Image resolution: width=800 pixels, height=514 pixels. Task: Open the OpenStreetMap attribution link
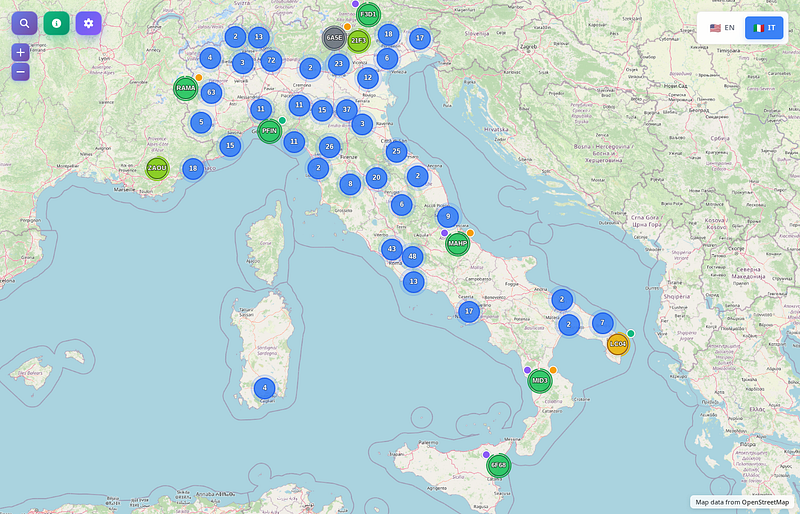765,502
